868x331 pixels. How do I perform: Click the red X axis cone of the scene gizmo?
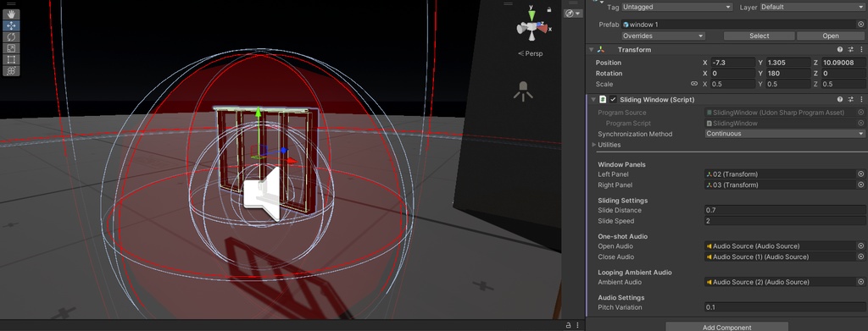point(543,28)
